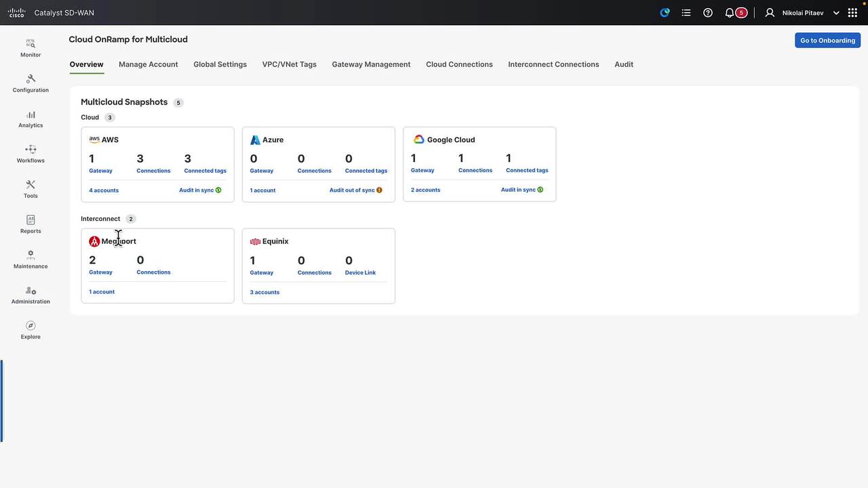Open Azure Audit out of sync link
The image size is (868, 488).
tap(352, 190)
